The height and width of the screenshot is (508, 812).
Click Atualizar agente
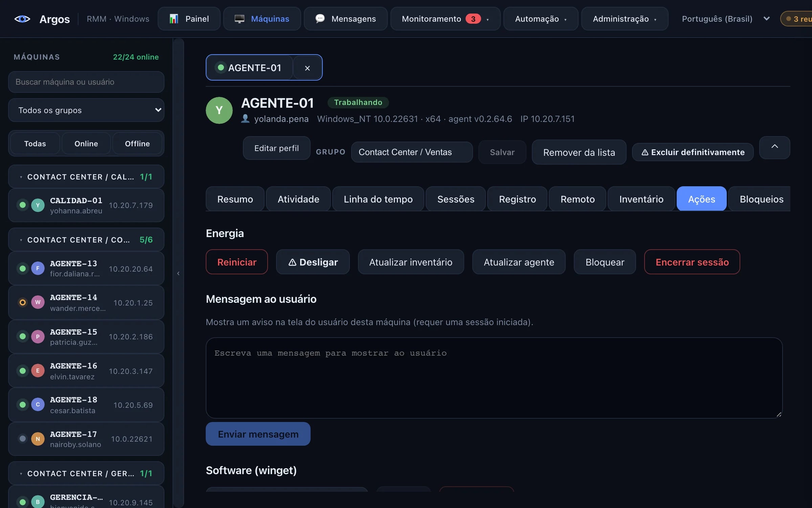519,262
